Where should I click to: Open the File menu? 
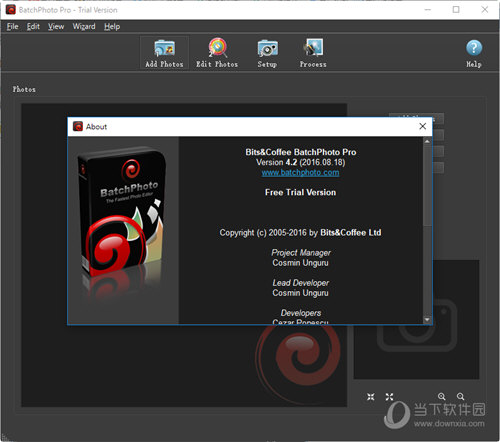[x=12, y=27]
